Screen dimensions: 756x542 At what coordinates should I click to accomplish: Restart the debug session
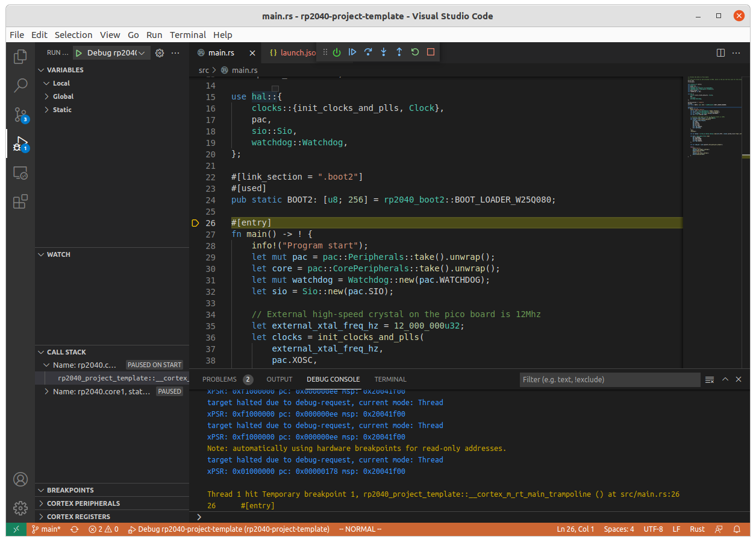click(415, 52)
